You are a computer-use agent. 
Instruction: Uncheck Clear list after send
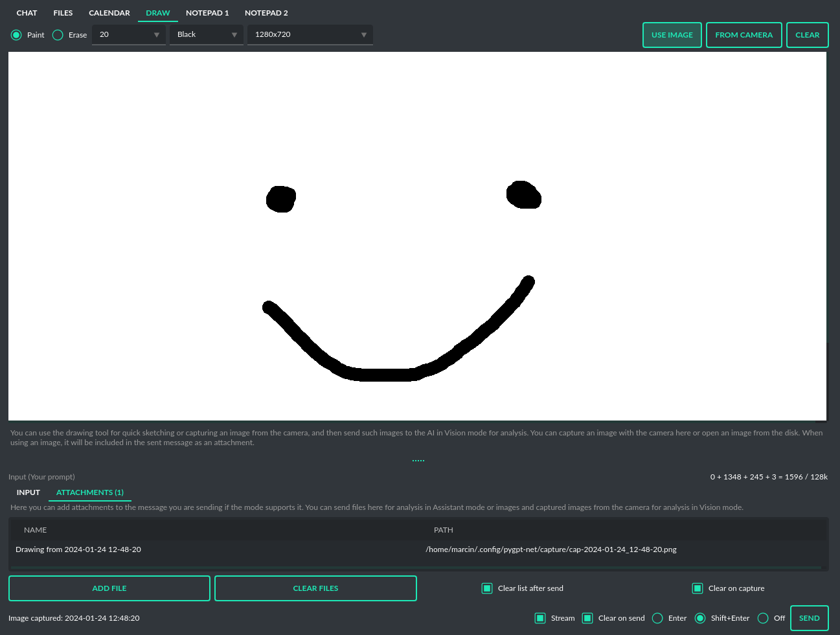(x=487, y=588)
